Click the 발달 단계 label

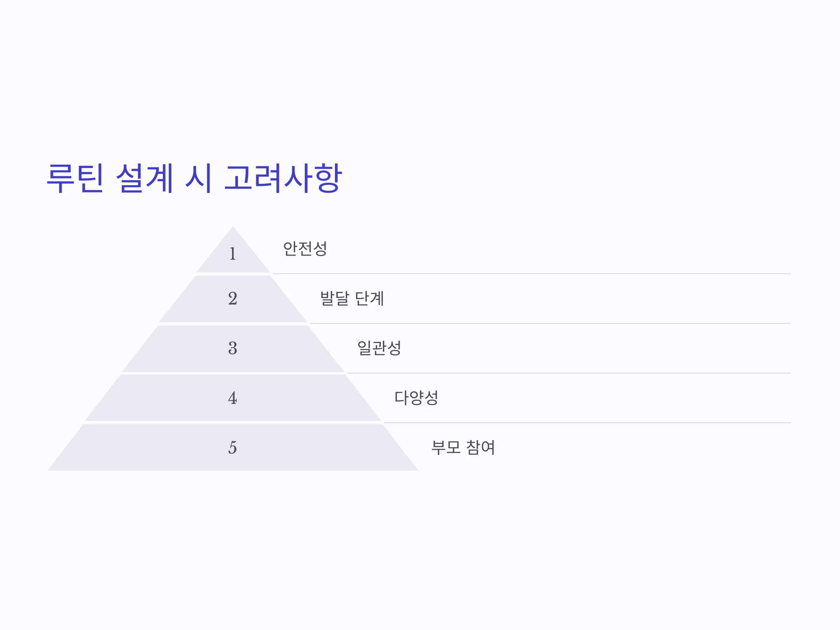tap(352, 299)
